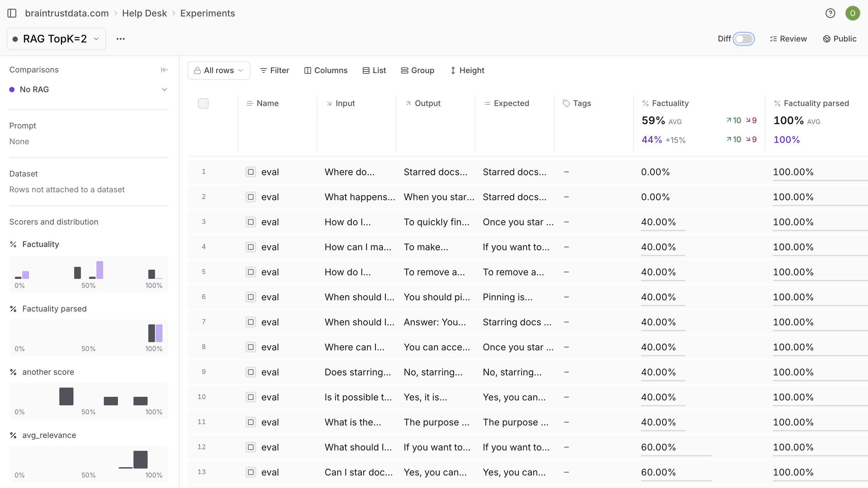This screenshot has height=488, width=868.
Task: Select all rows with header checkbox
Action: pyautogui.click(x=204, y=103)
